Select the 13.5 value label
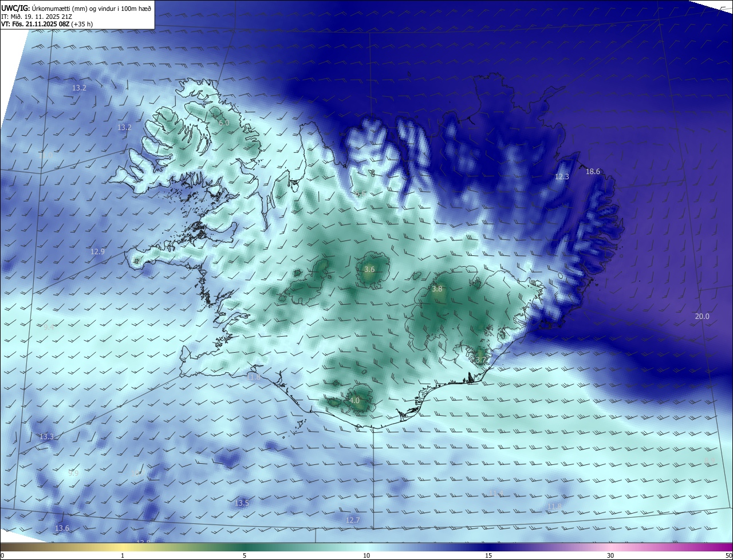 pos(242,503)
